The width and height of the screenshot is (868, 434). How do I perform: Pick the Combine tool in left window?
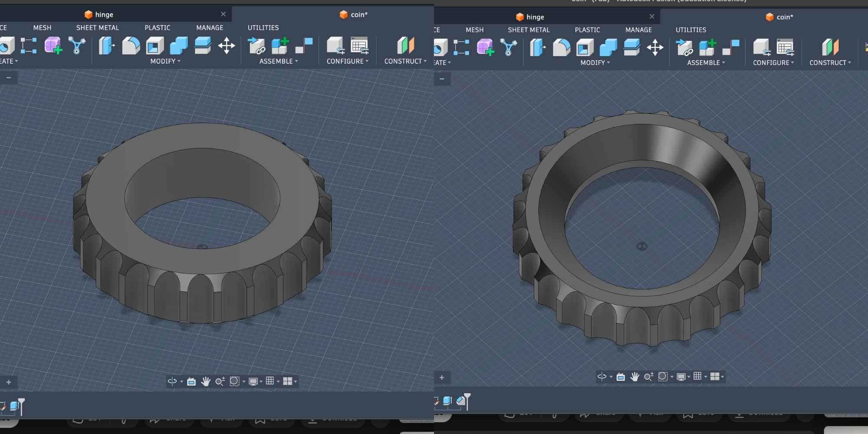point(179,46)
